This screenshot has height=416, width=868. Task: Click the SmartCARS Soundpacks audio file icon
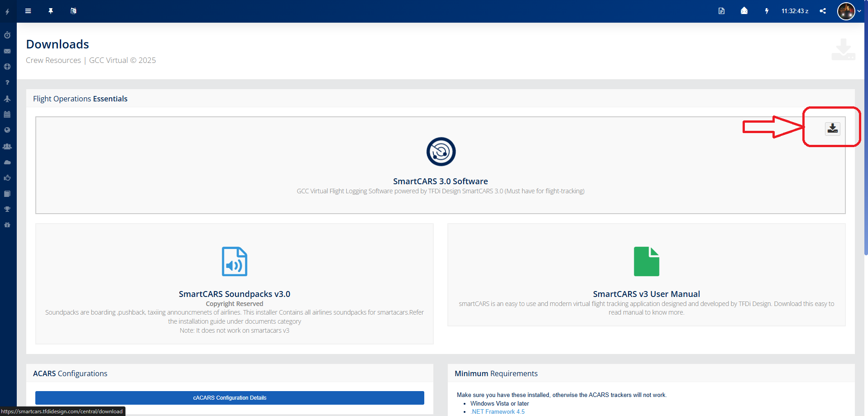click(x=235, y=261)
